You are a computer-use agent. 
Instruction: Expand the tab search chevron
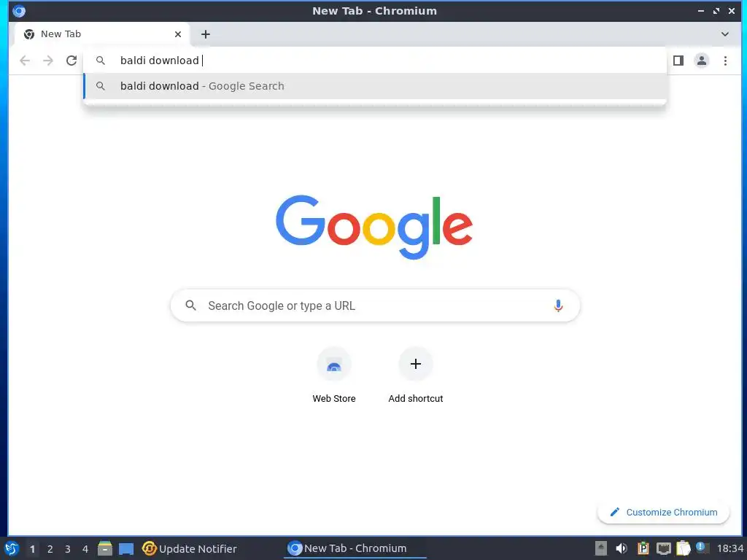pyautogui.click(x=724, y=34)
